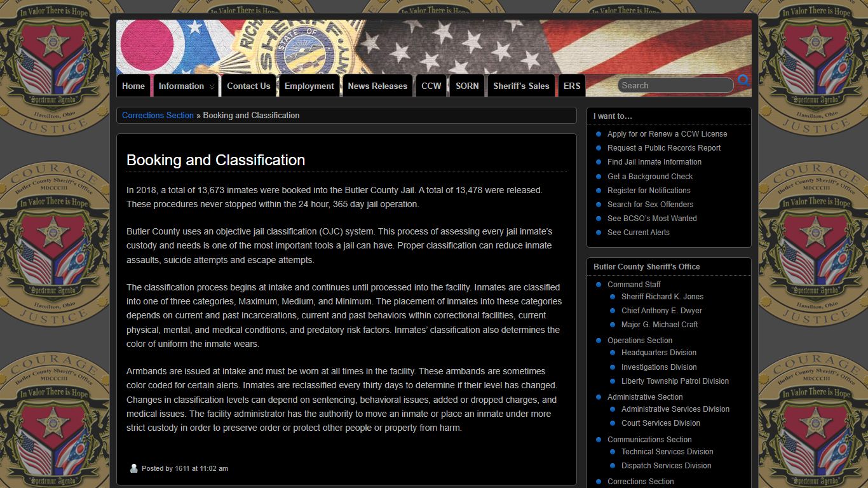The height and width of the screenshot is (488, 868).
Task: Go to Technical Services Division
Action: click(x=667, y=452)
